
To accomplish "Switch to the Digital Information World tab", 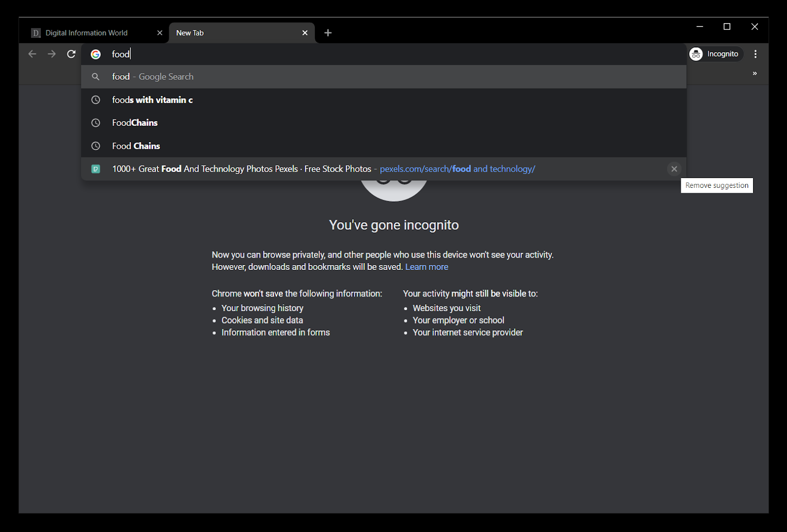I will point(85,32).
